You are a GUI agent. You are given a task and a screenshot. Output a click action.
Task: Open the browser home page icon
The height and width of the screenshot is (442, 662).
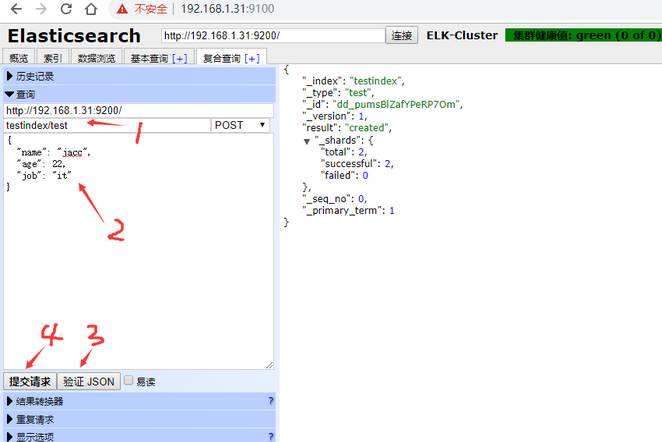click(91, 8)
